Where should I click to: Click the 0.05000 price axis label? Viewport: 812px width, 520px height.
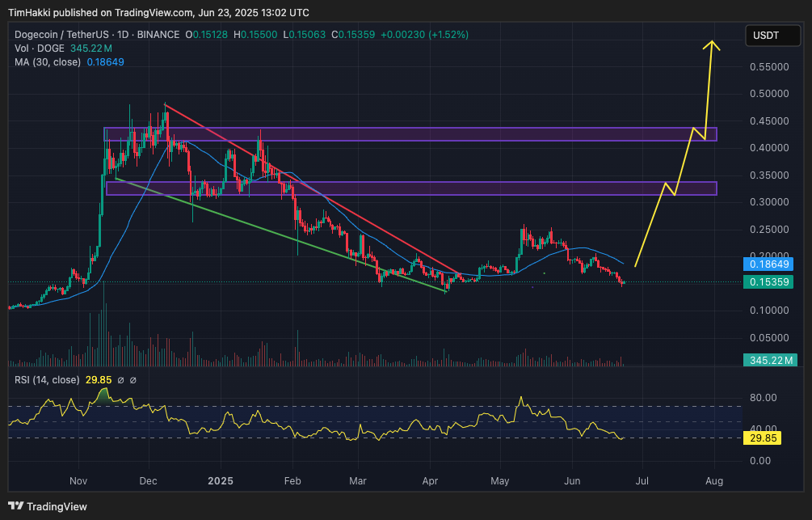769,338
